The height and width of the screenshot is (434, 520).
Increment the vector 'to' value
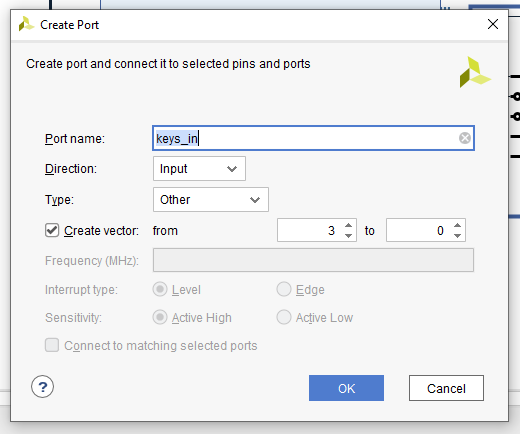457,225
